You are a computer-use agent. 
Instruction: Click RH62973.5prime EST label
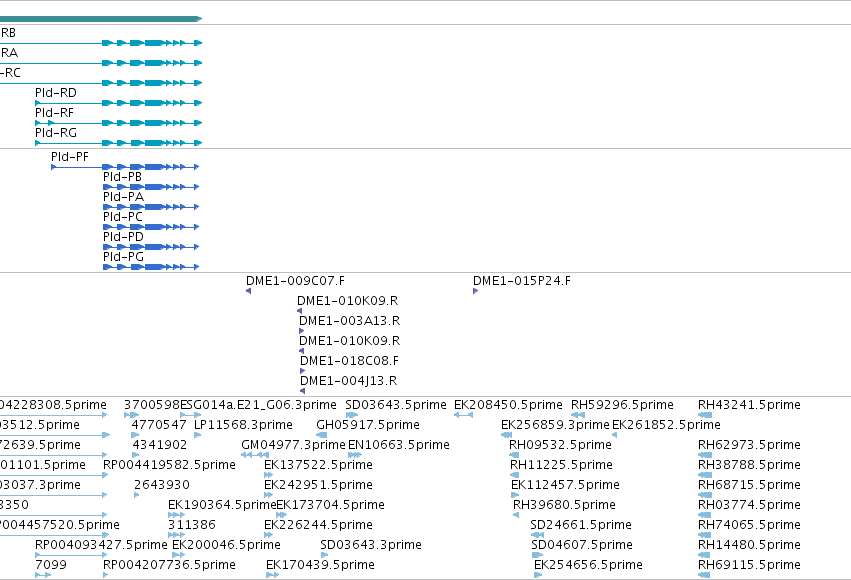(x=750, y=445)
